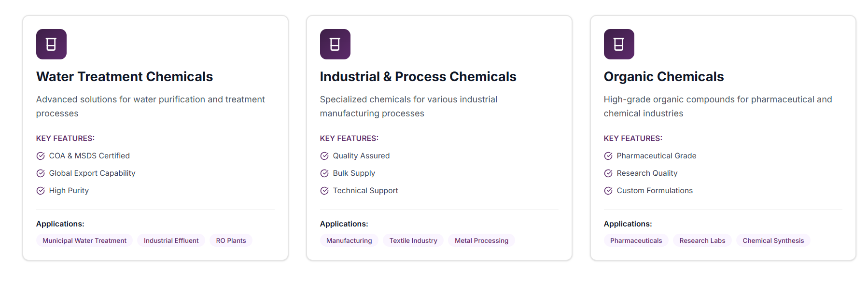Image resolution: width=868 pixels, height=282 pixels.
Task: Click the Industrial & Process Chemicals beaker icon
Action: tap(335, 44)
